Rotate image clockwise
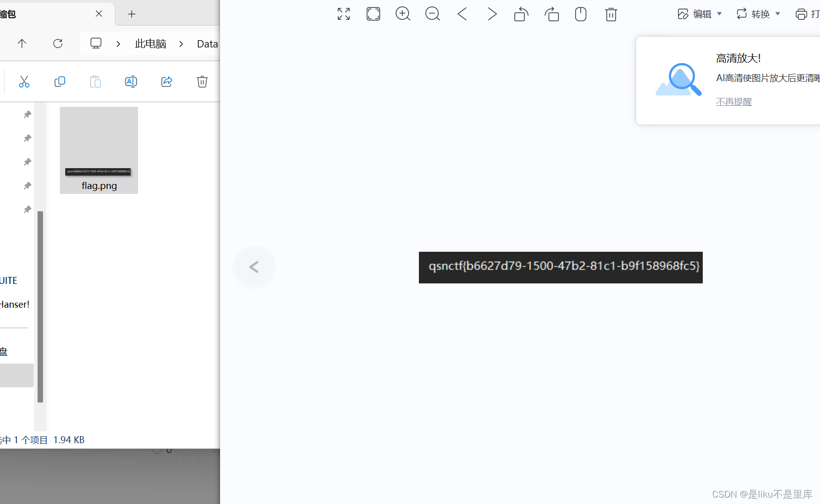The width and height of the screenshot is (820, 504). 551,14
